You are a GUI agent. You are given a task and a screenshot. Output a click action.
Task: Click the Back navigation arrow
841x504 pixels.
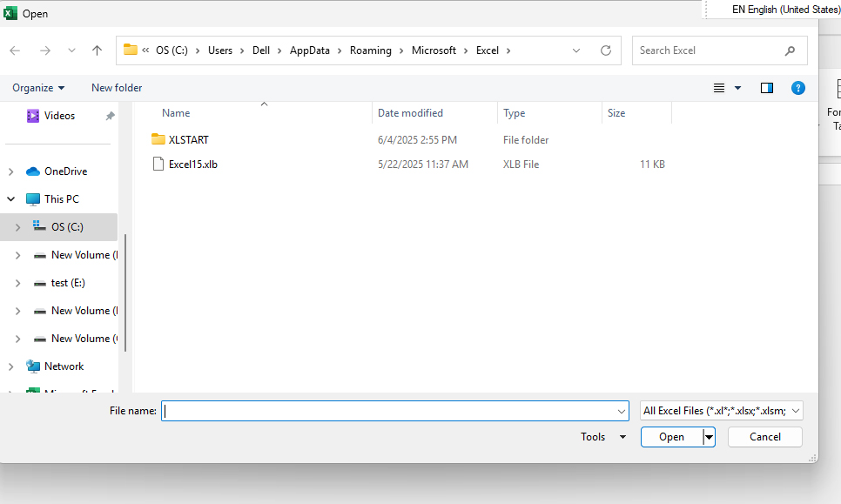(x=15, y=50)
